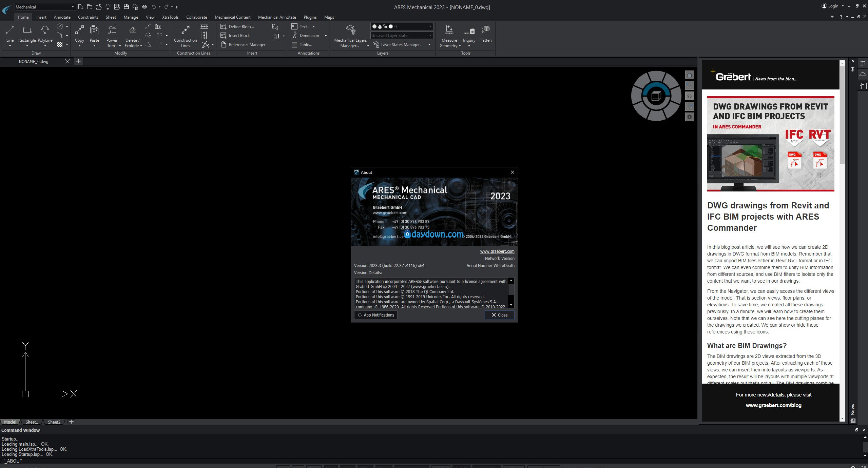Screen dimensions: 868x468
Task: Click the Layer States Manager... button
Action: [x=398, y=44]
